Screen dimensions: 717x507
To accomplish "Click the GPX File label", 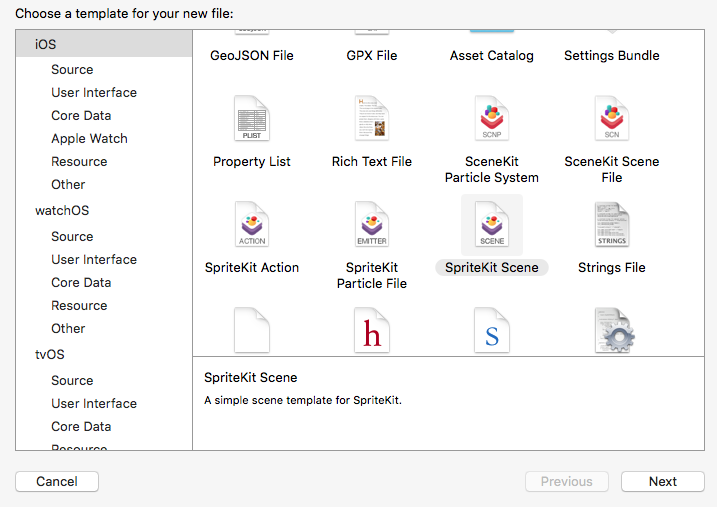I will click(372, 55).
